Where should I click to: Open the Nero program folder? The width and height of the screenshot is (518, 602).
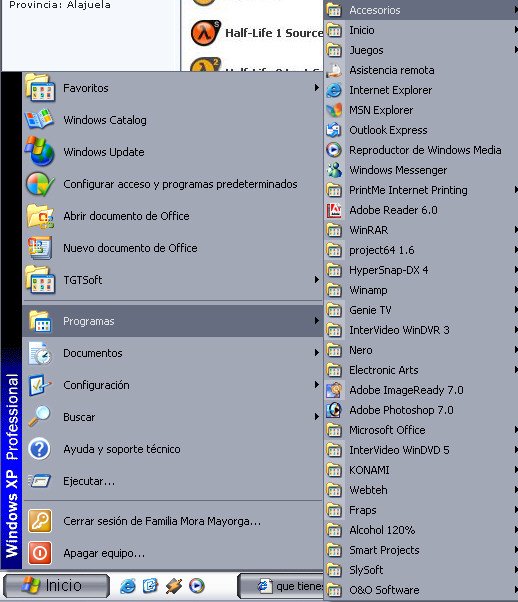421,350
